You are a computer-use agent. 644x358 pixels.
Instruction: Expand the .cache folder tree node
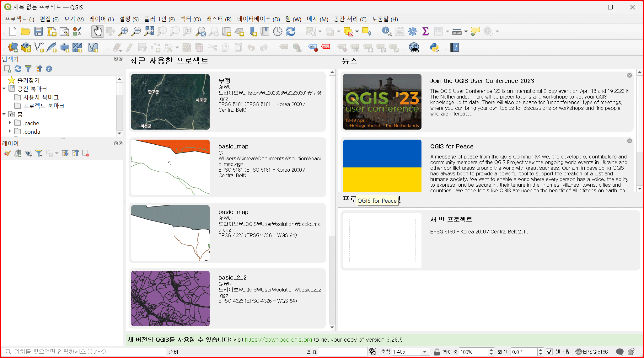[x=10, y=123]
